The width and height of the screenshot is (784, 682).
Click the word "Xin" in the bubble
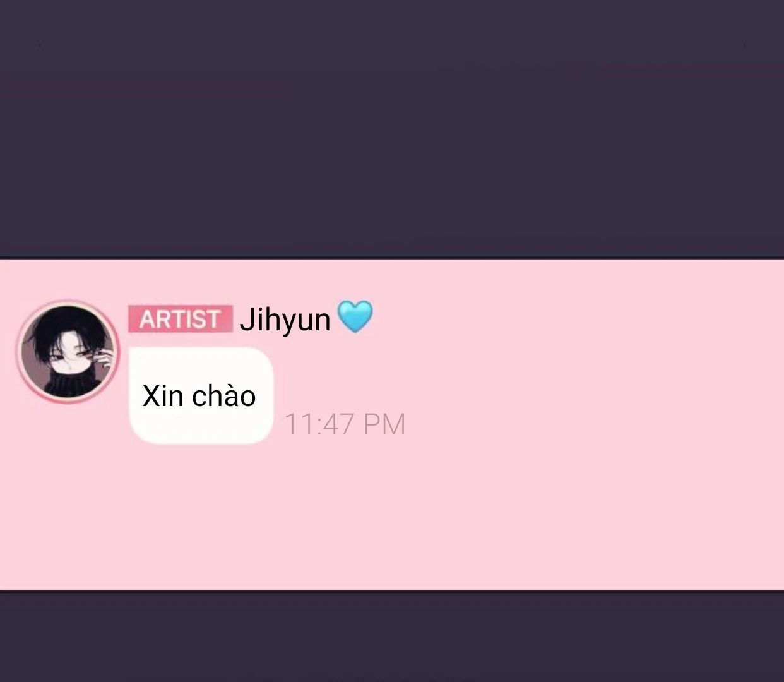tap(163, 396)
